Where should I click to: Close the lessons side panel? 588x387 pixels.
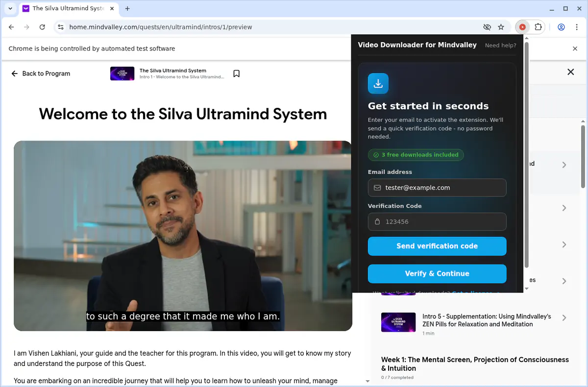pos(570,72)
